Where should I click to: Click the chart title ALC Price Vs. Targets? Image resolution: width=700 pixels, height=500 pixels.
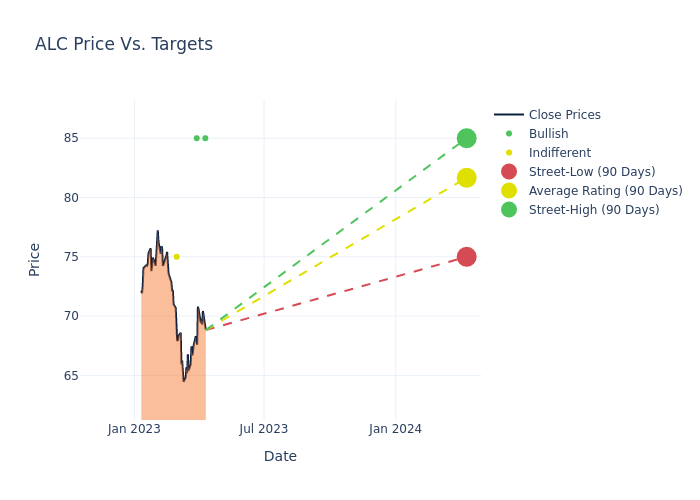click(124, 44)
